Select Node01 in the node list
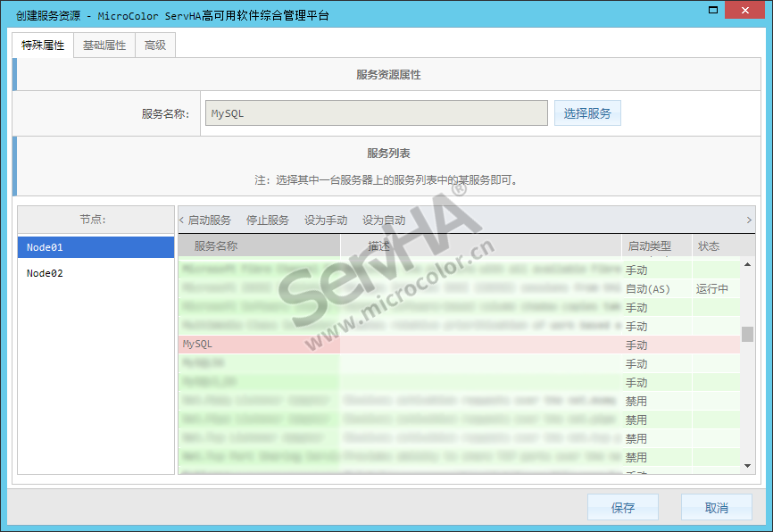Screen dimensions: 773x532 coord(96,247)
